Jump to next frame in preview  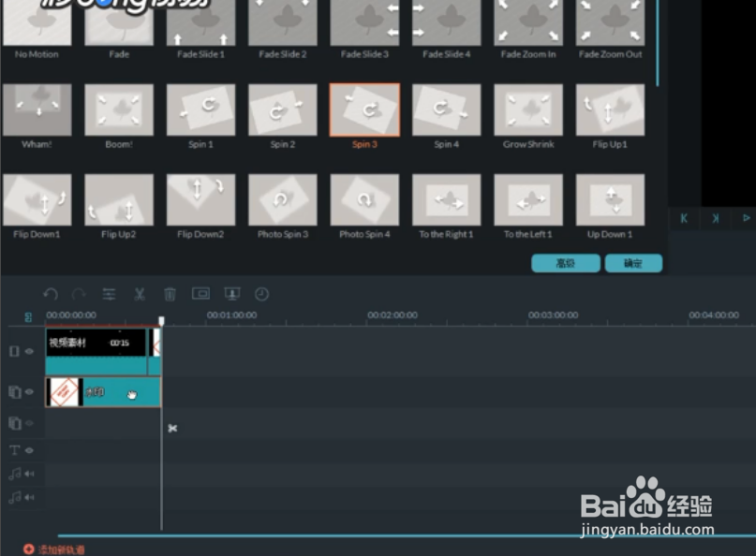[716, 218]
